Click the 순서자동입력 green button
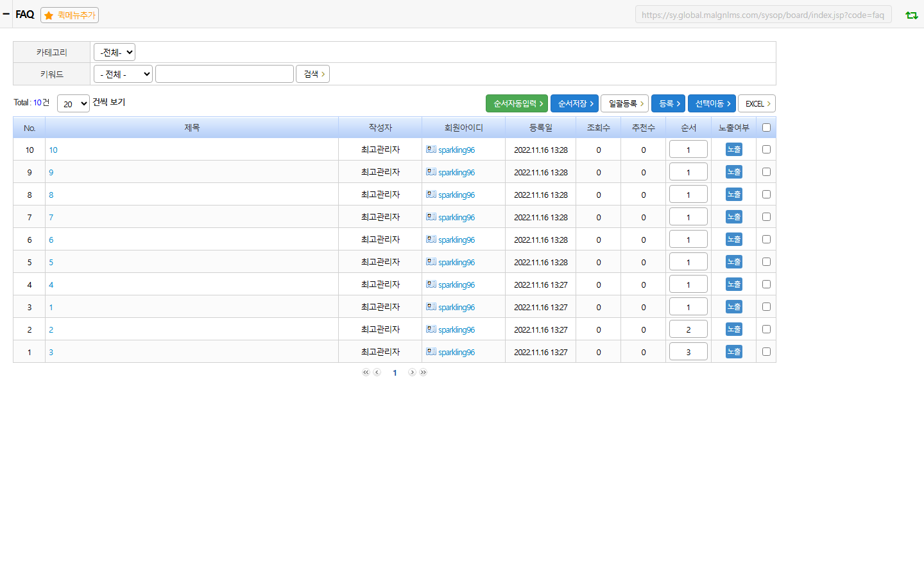Screen dimensions: 924x578 point(517,103)
